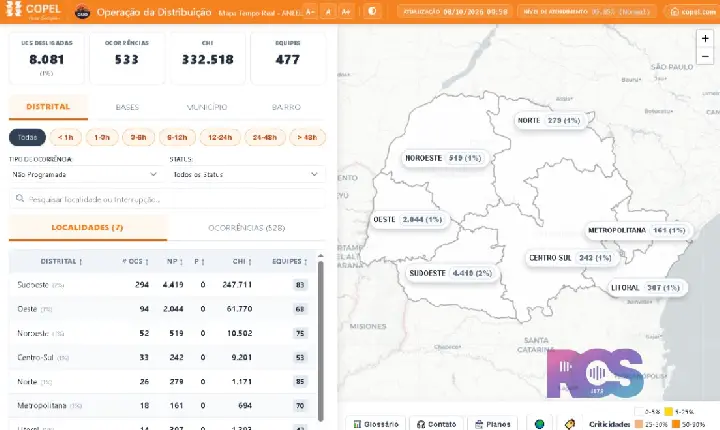Open the Planos button
The width and height of the screenshot is (720, 430).
coord(492,424)
